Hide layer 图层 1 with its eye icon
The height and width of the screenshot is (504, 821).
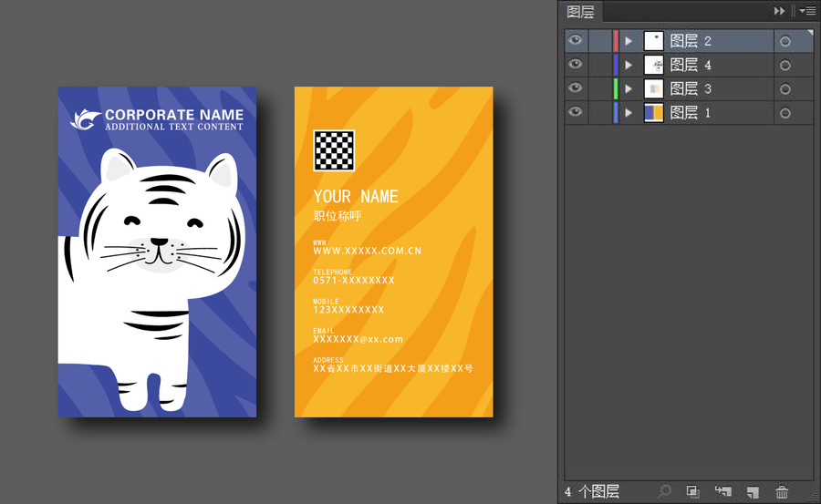coord(576,111)
